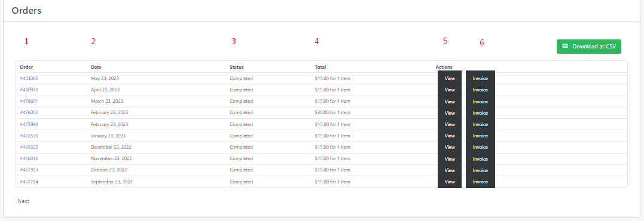View the March 23, 2023 order
Viewport: 644px width, 221px height.
[450, 102]
